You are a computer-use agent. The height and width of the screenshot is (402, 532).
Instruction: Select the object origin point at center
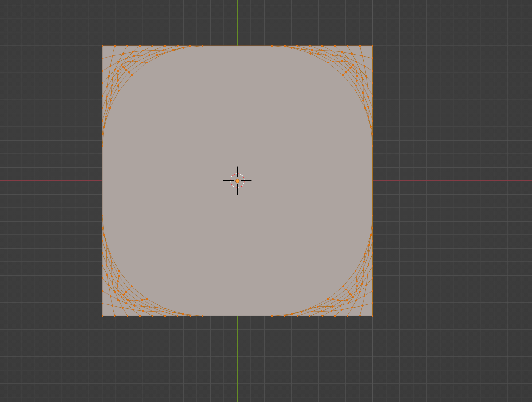[x=239, y=180]
